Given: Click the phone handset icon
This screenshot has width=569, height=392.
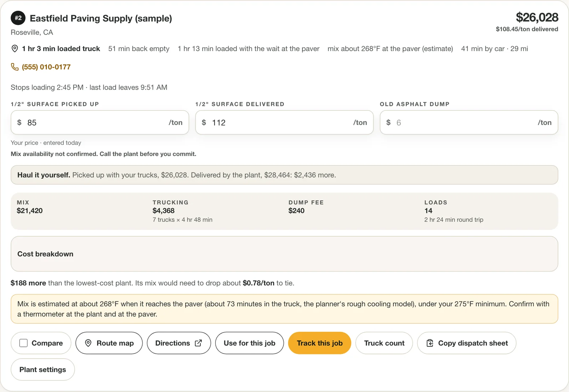Looking at the screenshot, I should [x=15, y=67].
